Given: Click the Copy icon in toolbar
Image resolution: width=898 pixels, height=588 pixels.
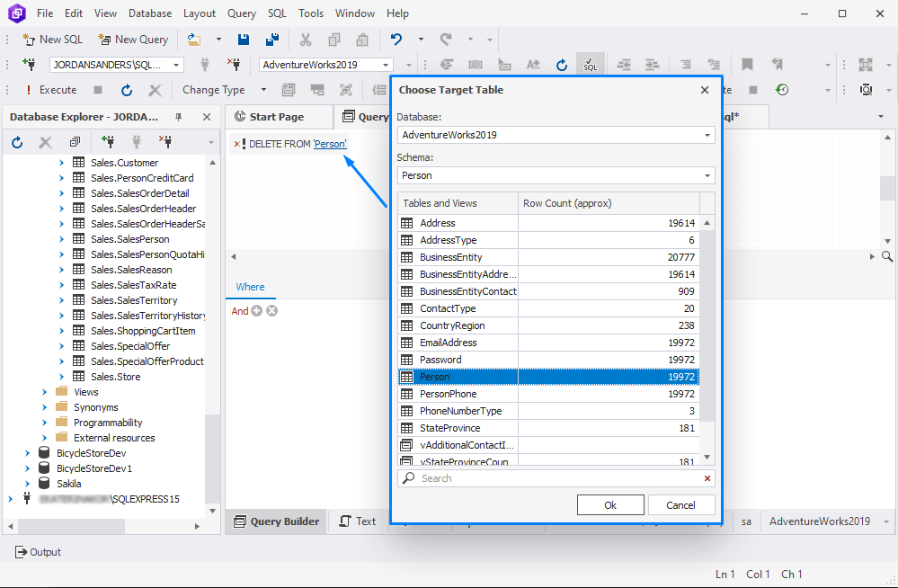Looking at the screenshot, I should 333,40.
